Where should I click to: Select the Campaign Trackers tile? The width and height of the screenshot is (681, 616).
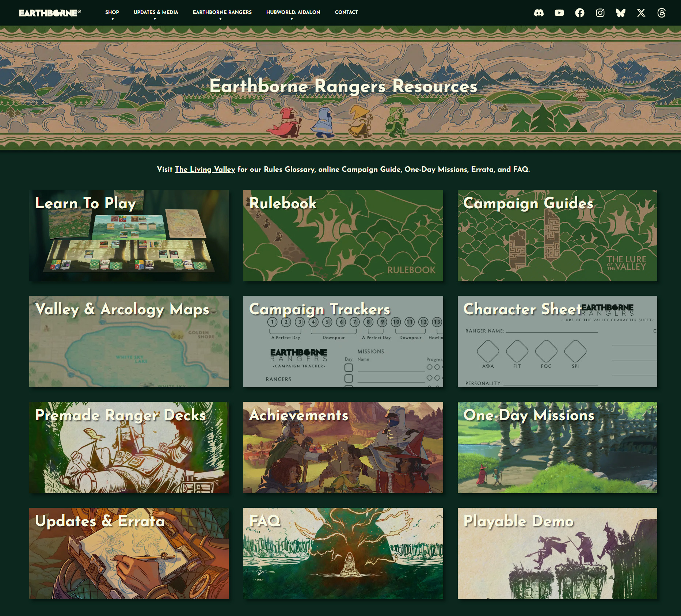tap(343, 342)
